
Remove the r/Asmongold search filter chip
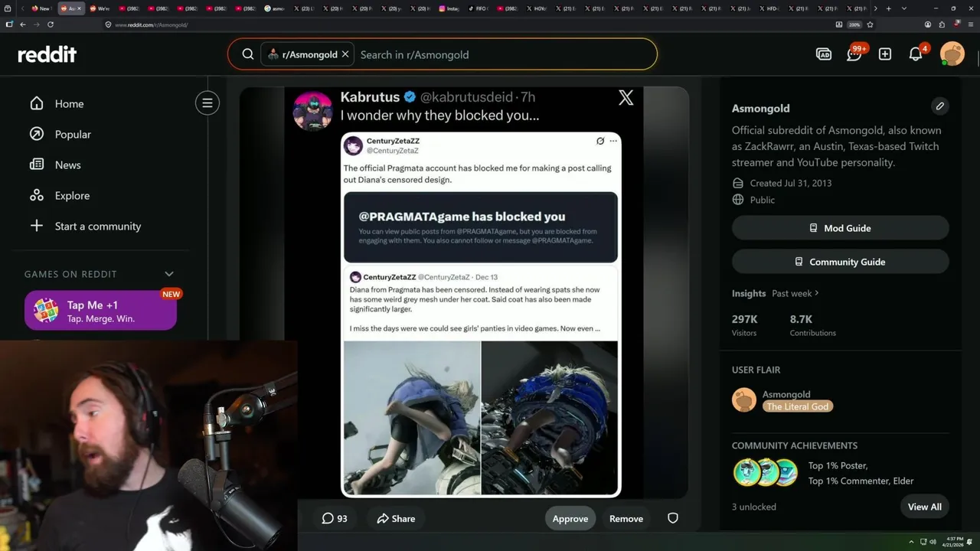tap(345, 54)
